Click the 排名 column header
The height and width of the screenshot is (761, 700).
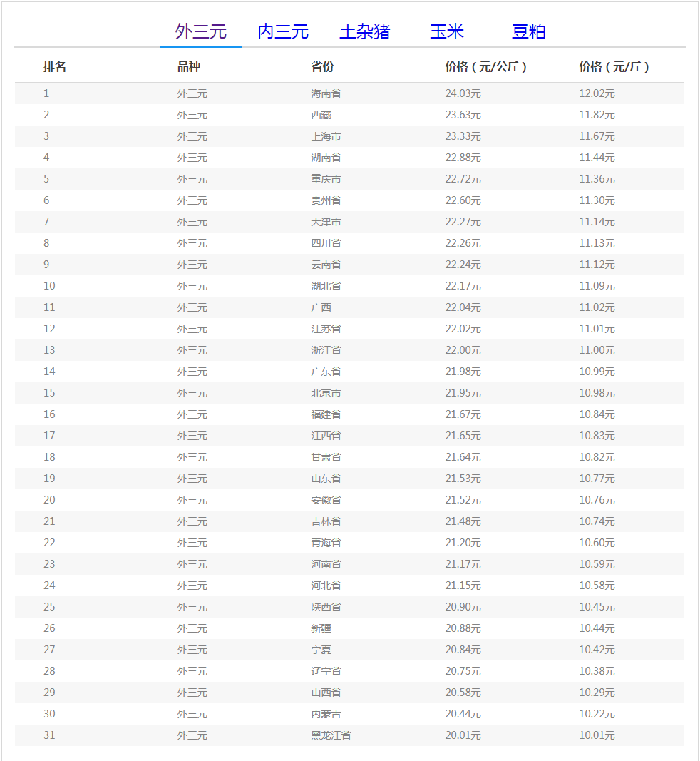click(x=55, y=66)
